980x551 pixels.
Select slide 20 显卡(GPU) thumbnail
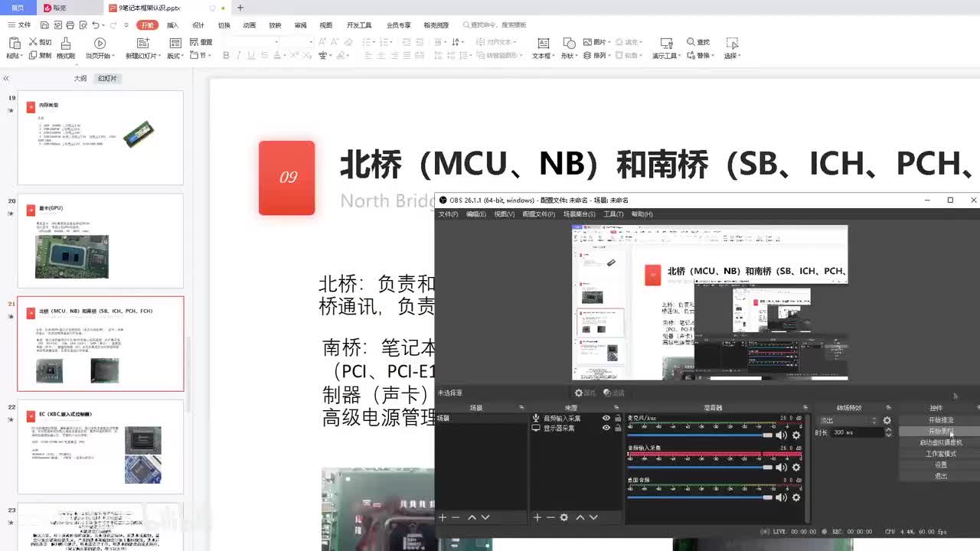tap(100, 240)
